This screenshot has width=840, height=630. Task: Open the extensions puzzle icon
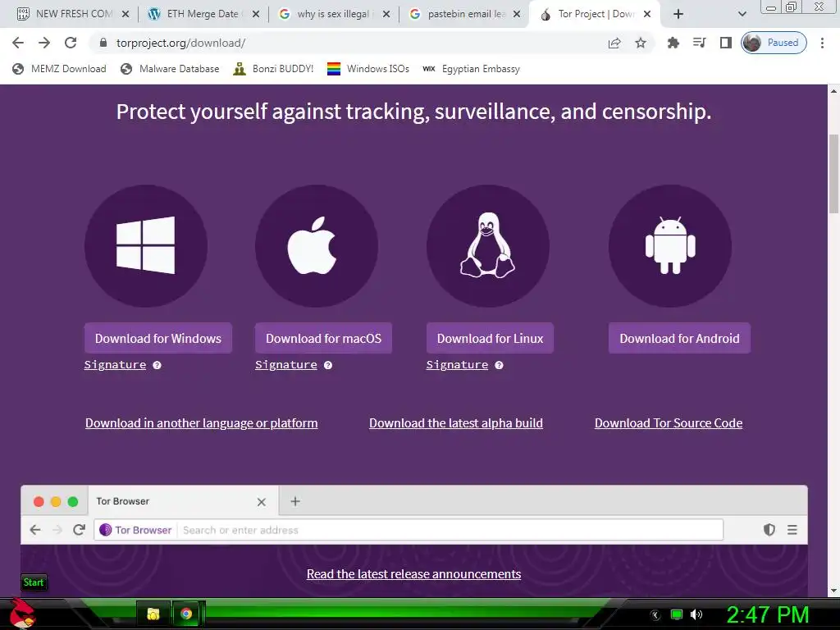(673, 43)
